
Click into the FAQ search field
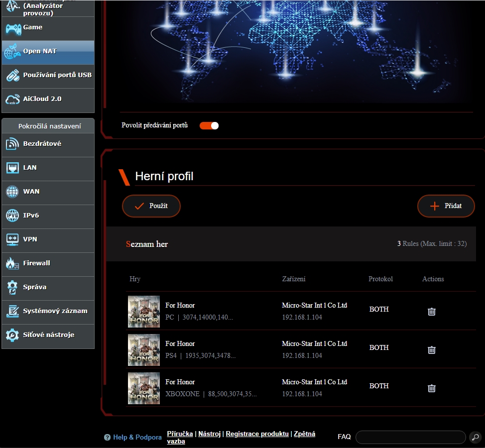click(x=410, y=437)
